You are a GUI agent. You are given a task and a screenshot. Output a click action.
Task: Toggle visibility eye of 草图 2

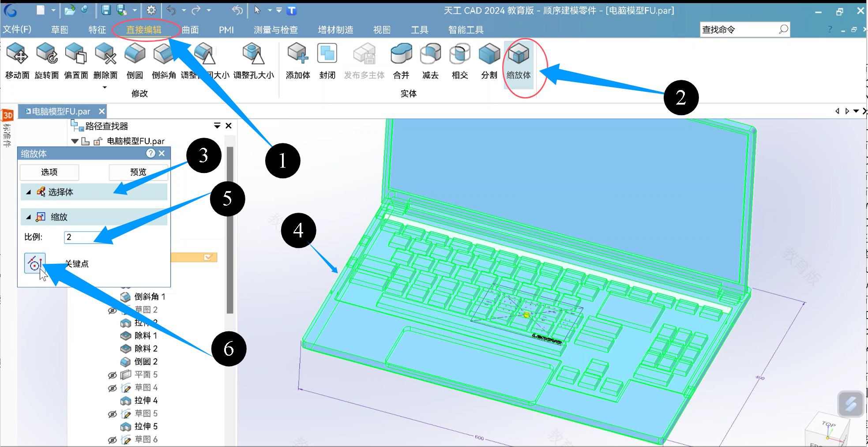113,310
